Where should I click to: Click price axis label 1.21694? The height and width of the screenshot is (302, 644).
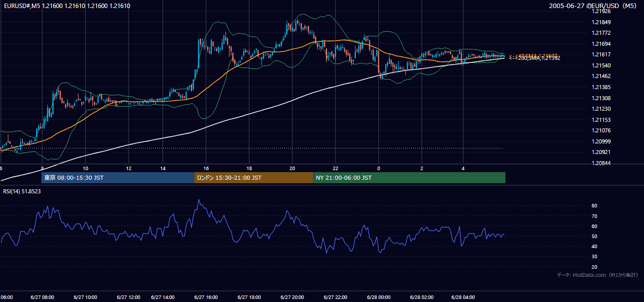601,44
